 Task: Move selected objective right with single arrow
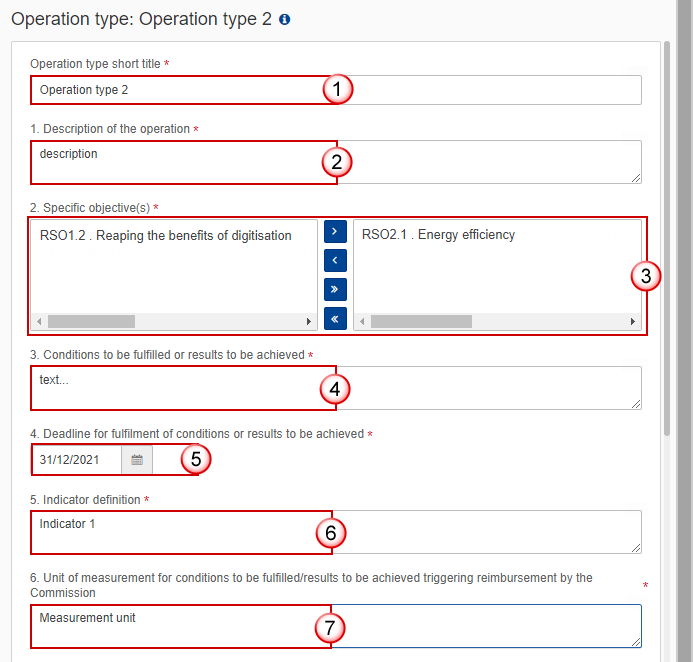pyautogui.click(x=335, y=232)
